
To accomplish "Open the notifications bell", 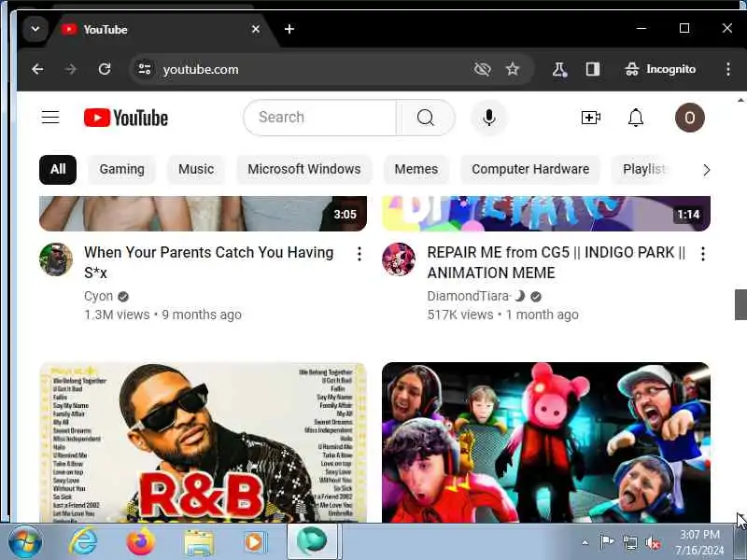I will pos(636,118).
